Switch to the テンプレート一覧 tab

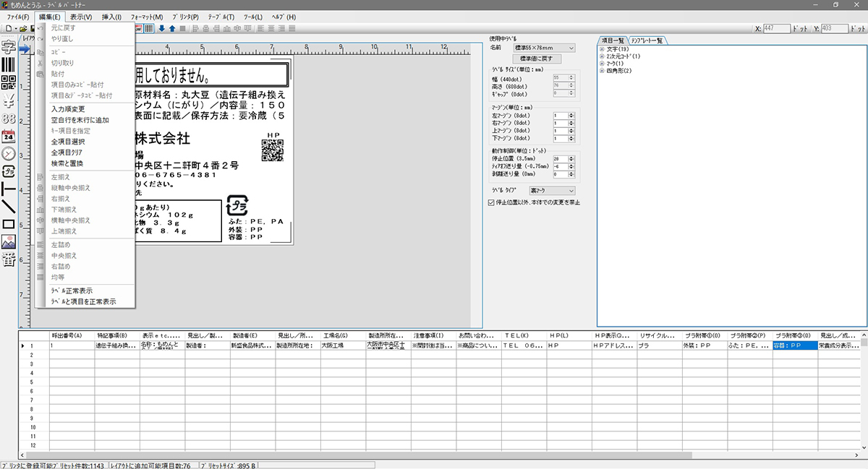pos(647,40)
